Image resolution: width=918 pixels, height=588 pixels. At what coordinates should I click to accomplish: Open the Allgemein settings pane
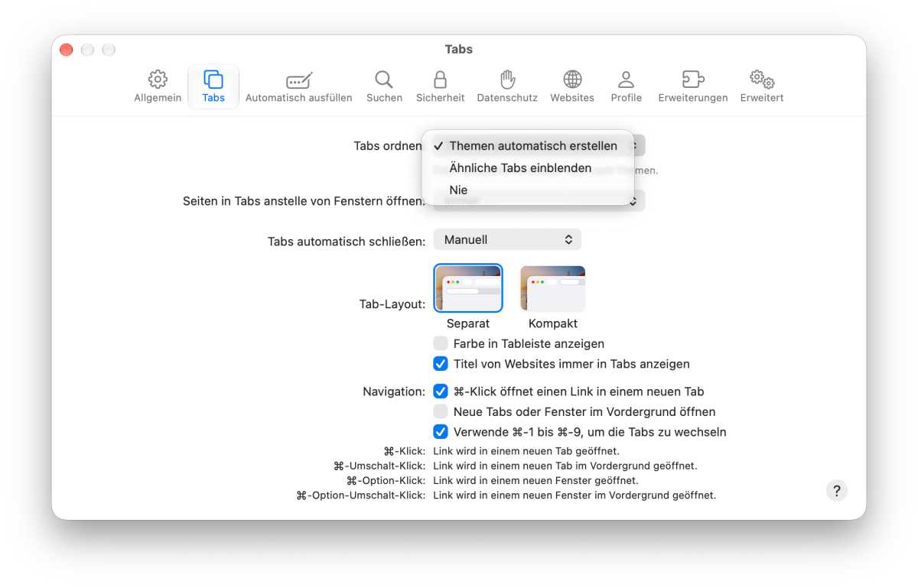pyautogui.click(x=158, y=86)
